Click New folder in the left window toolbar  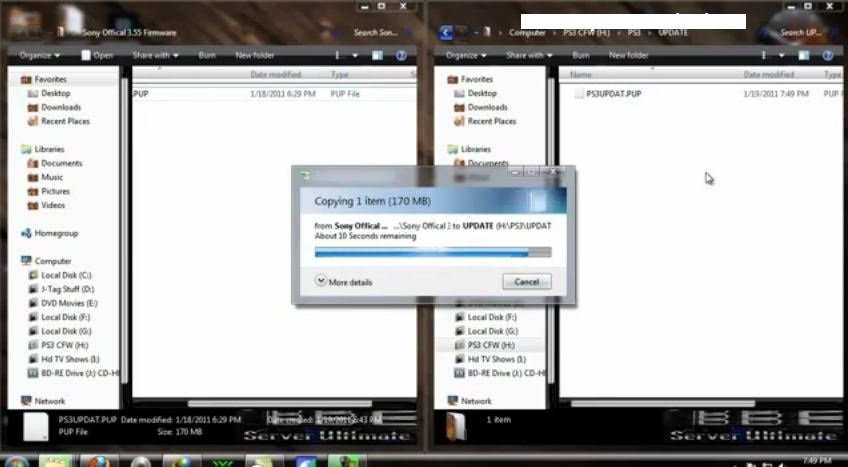tap(255, 55)
